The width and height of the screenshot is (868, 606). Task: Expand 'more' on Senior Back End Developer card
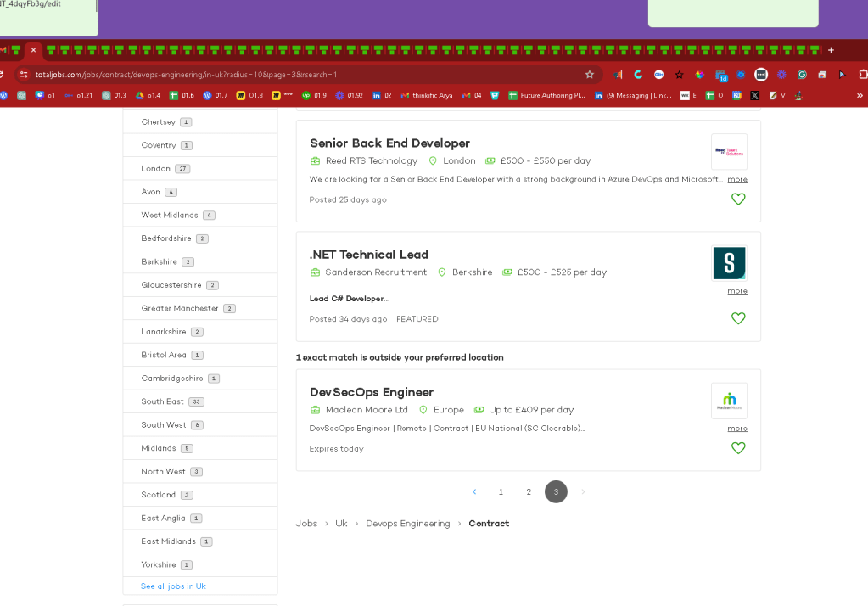point(736,179)
